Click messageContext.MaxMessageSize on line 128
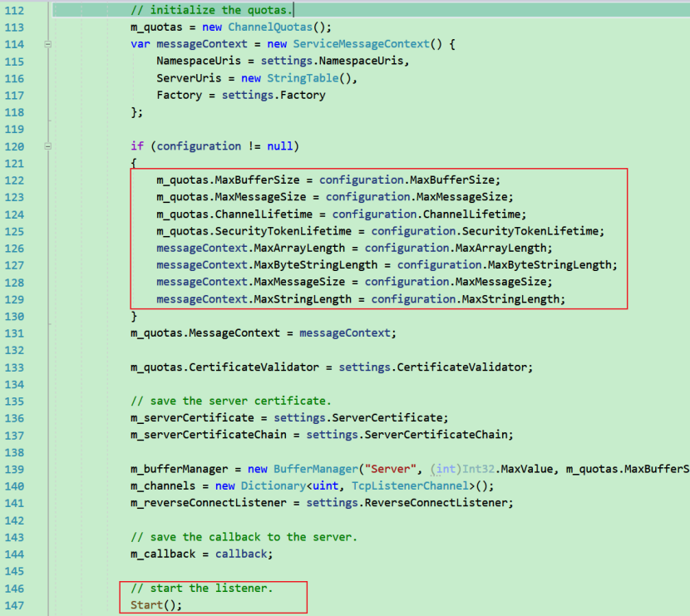 [251, 282]
